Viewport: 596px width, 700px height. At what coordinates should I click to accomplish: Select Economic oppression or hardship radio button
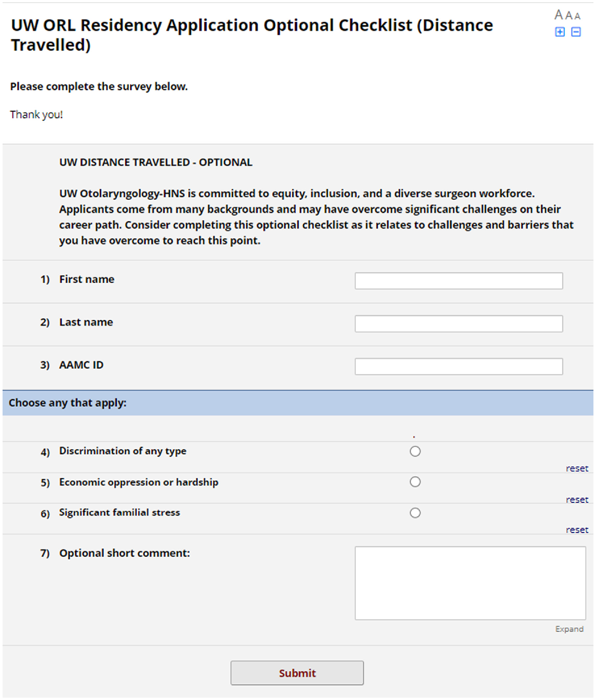coord(415,482)
